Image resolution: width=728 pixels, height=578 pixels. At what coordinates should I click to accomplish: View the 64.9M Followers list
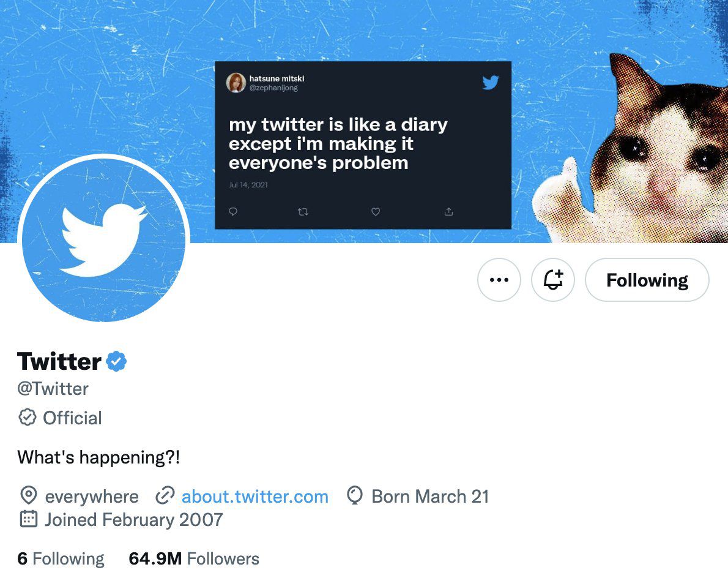point(193,558)
